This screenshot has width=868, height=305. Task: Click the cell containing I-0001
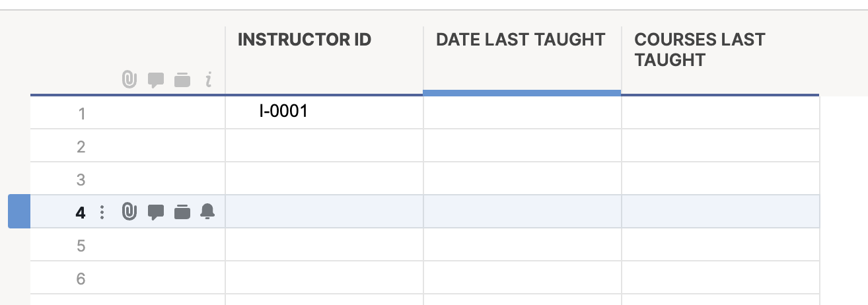point(324,112)
